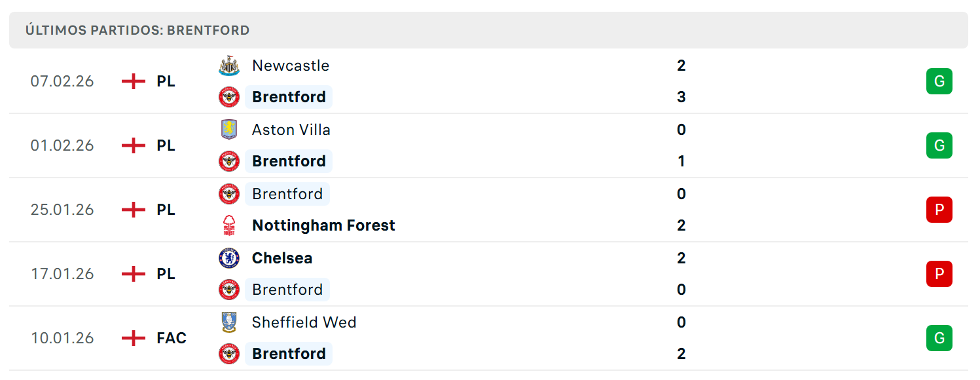Open the Newcastle team link
Screen dimensions: 980x380
click(x=291, y=66)
